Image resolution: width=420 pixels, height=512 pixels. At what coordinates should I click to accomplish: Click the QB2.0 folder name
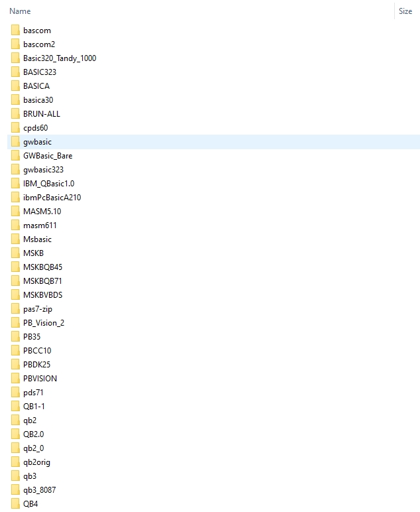(x=34, y=434)
